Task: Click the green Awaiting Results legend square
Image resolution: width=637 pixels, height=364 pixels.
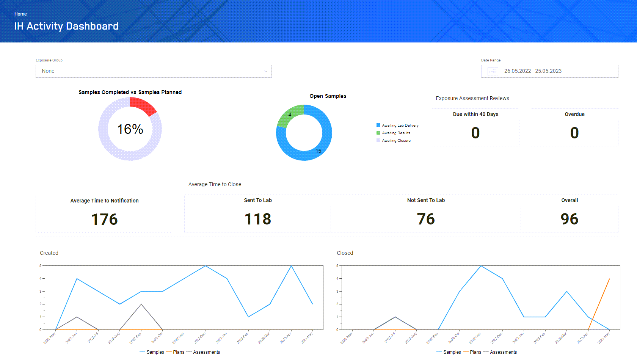Action: 378,133
